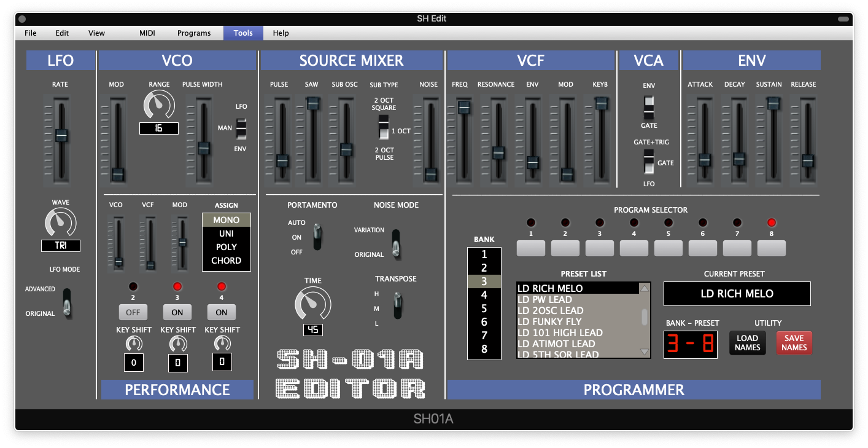The height and width of the screenshot is (448, 868).
Task: Flip the LFO MODE Advanced/Original switch
Action: coord(67,303)
